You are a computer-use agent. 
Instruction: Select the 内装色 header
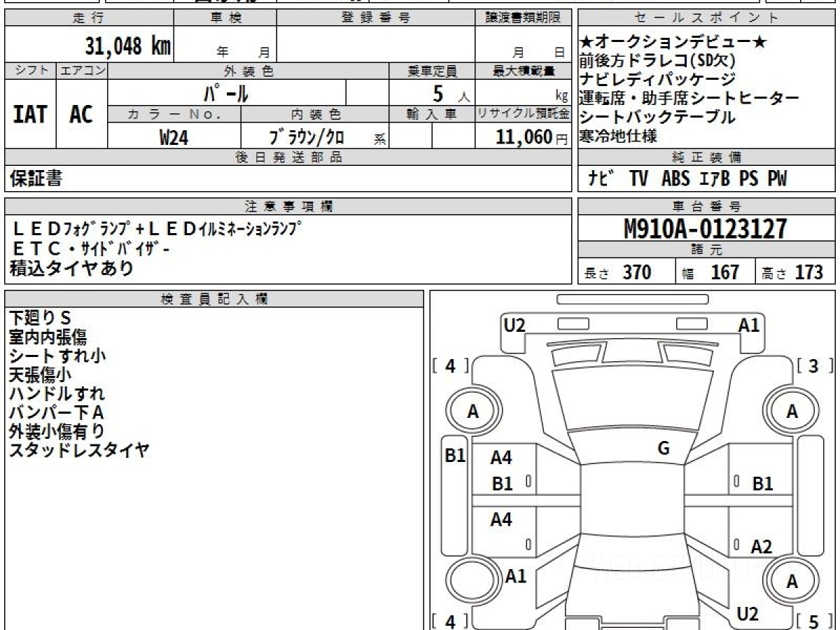tap(315, 113)
